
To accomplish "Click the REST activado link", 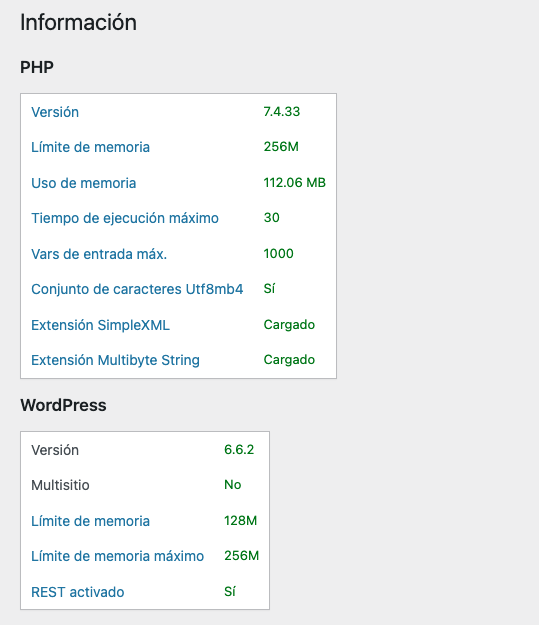I will pyautogui.click(x=78, y=592).
